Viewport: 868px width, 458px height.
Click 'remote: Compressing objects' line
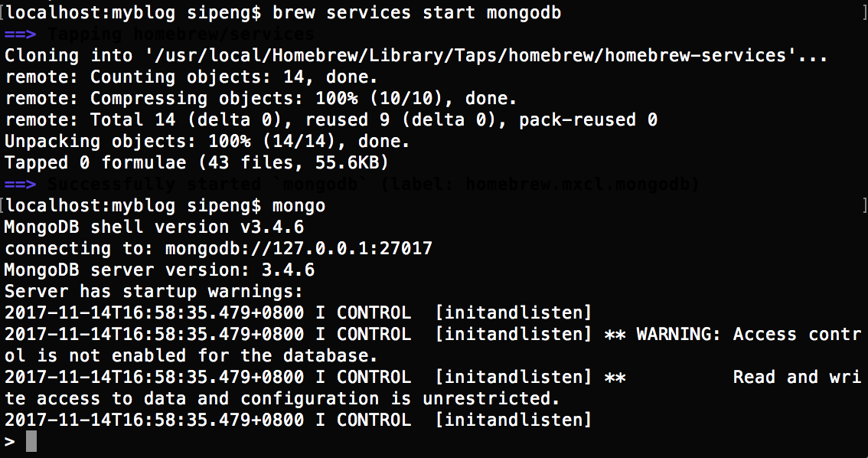pyautogui.click(x=260, y=99)
